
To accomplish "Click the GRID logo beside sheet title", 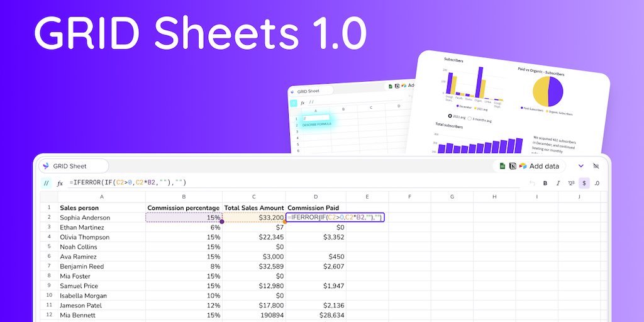I will (46, 166).
